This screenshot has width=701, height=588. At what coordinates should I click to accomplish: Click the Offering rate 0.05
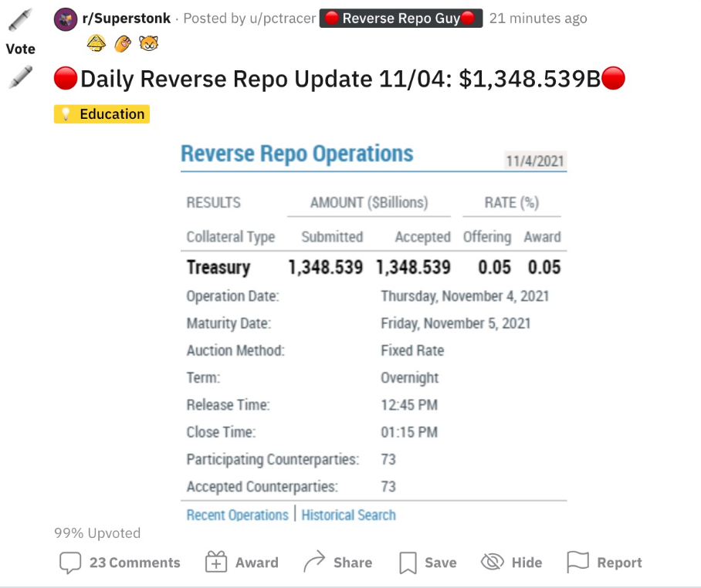tap(494, 267)
